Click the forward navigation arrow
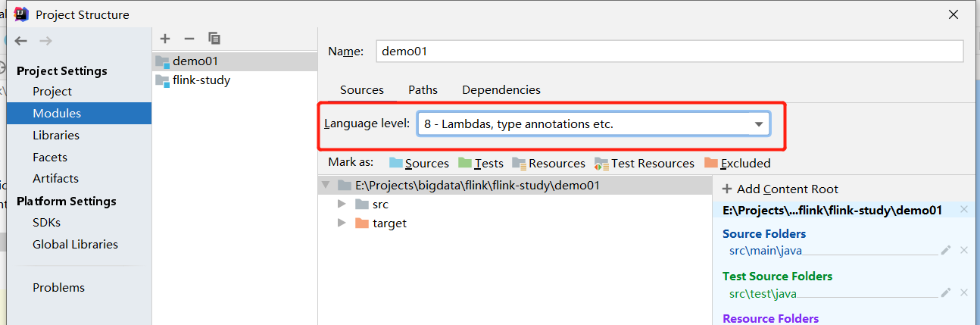980x325 pixels. coord(45,41)
